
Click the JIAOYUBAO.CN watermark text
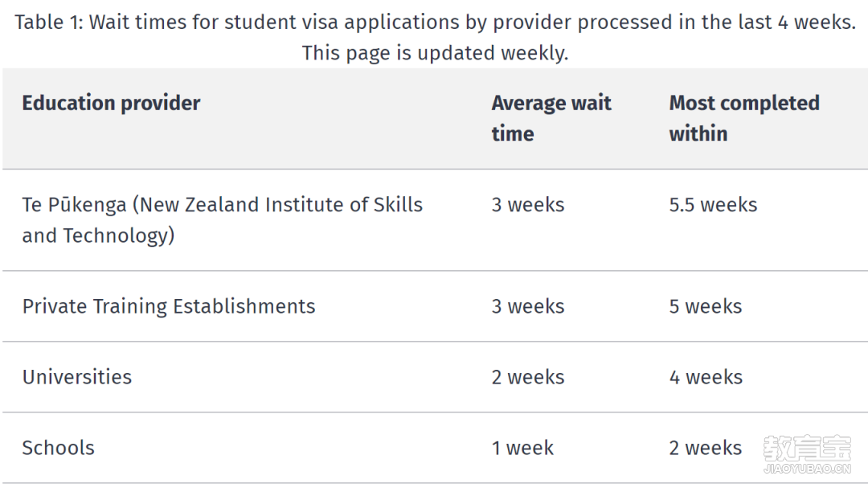click(807, 469)
